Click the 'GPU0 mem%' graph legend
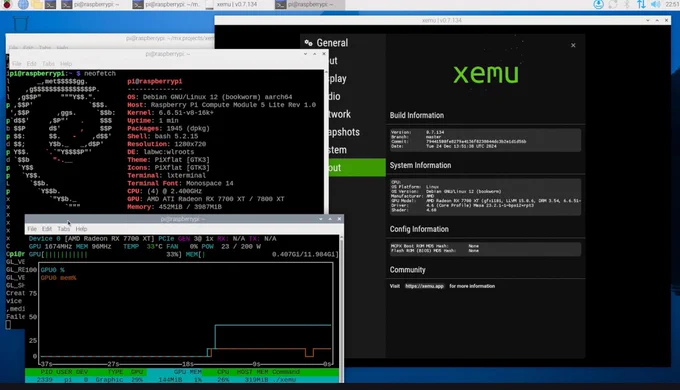680x390 pixels. tap(59, 278)
